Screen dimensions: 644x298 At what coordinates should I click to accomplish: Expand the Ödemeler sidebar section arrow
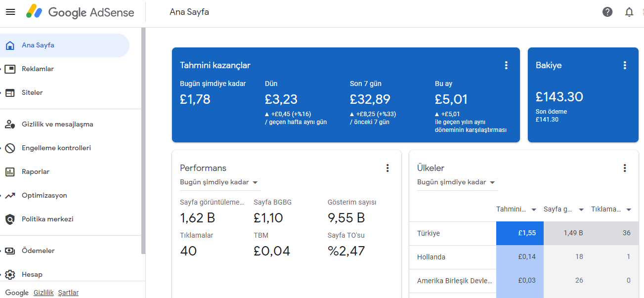tap(1, 251)
